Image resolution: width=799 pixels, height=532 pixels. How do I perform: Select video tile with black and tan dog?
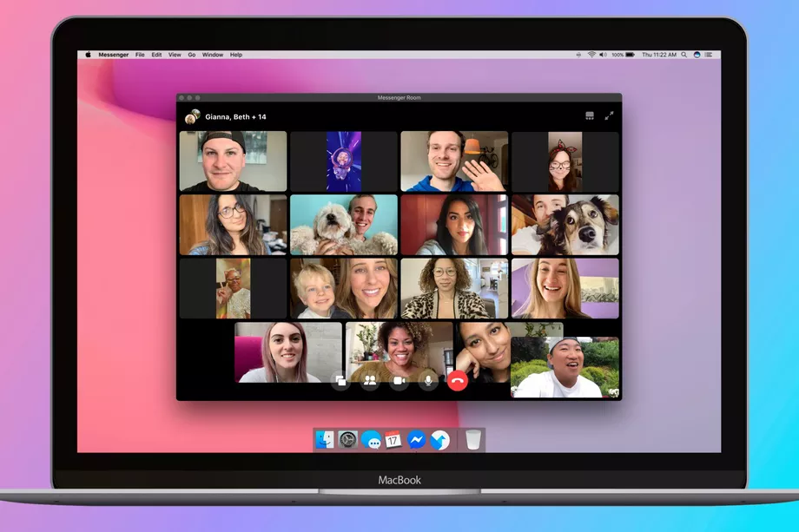(x=565, y=225)
